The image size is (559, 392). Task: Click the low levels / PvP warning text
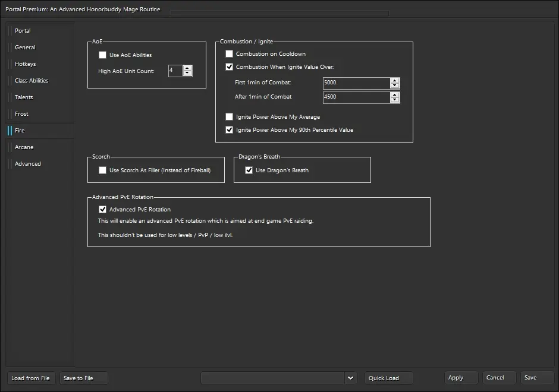(x=165, y=235)
